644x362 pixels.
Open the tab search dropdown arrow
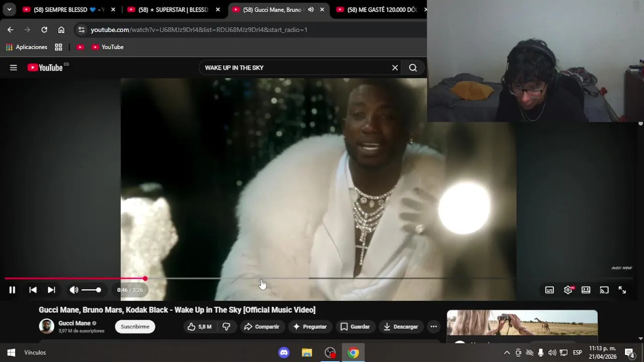9,10
